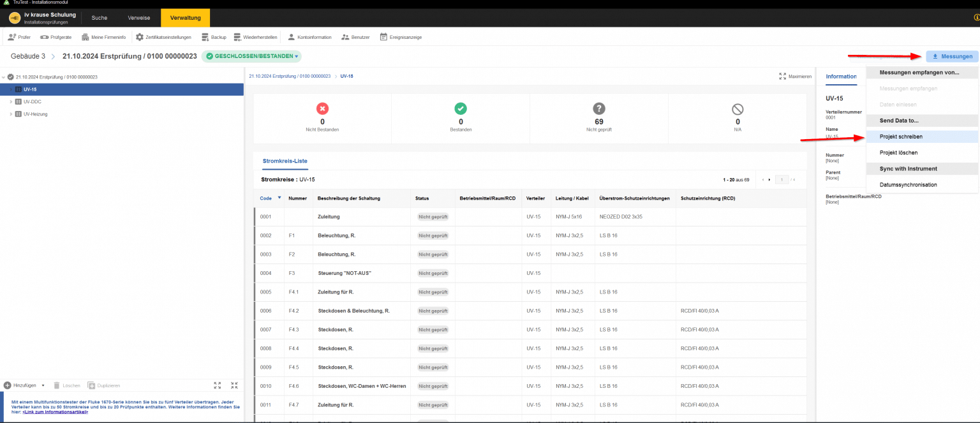Choose Datumssynchronisation from the menu
Image resolution: width=980 pixels, height=423 pixels.
(908, 185)
